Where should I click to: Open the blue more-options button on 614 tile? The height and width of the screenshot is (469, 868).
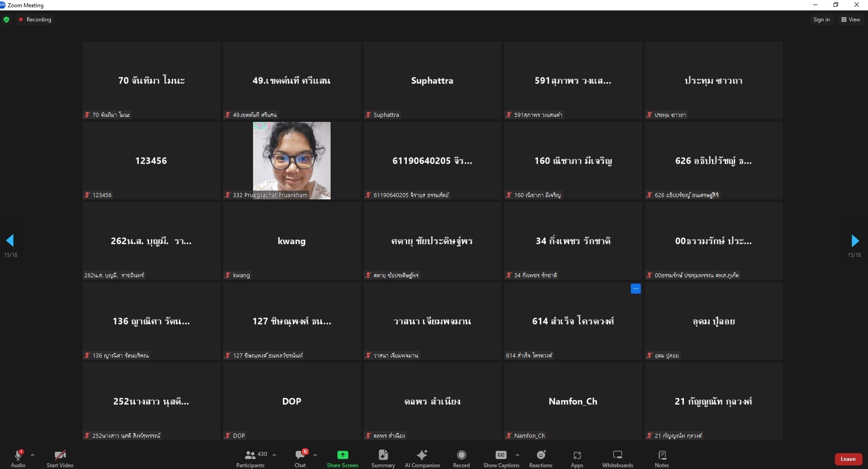coord(636,289)
